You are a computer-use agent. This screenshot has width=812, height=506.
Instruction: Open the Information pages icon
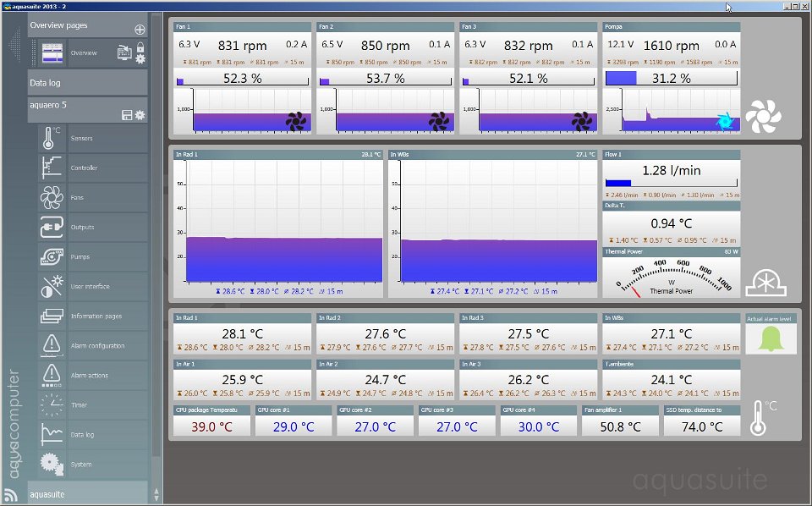click(52, 316)
